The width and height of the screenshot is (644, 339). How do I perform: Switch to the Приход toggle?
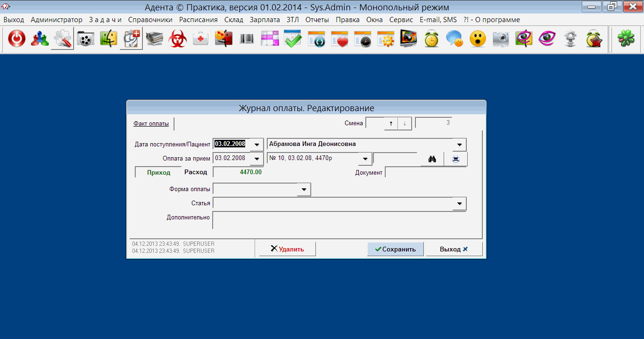(x=158, y=172)
